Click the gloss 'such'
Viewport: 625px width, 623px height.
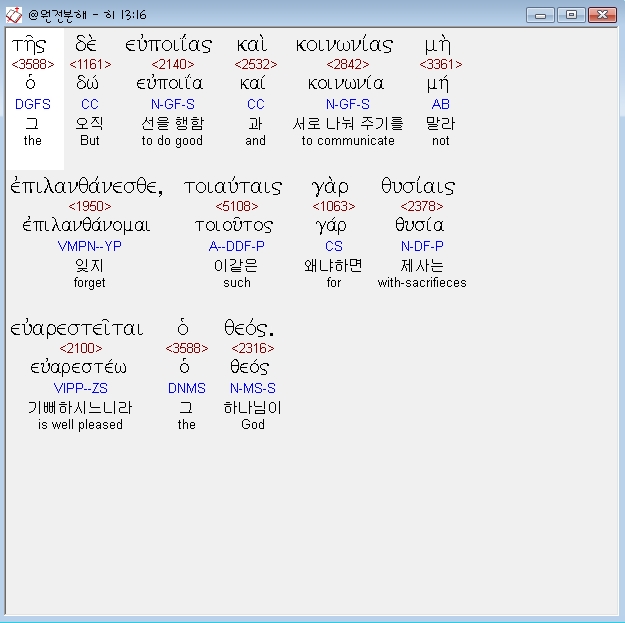(x=237, y=283)
